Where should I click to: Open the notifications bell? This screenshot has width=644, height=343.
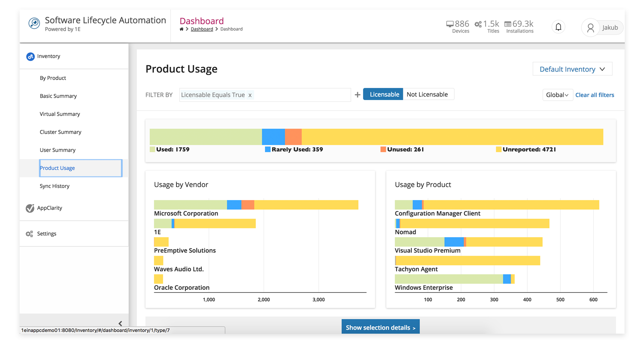558,27
